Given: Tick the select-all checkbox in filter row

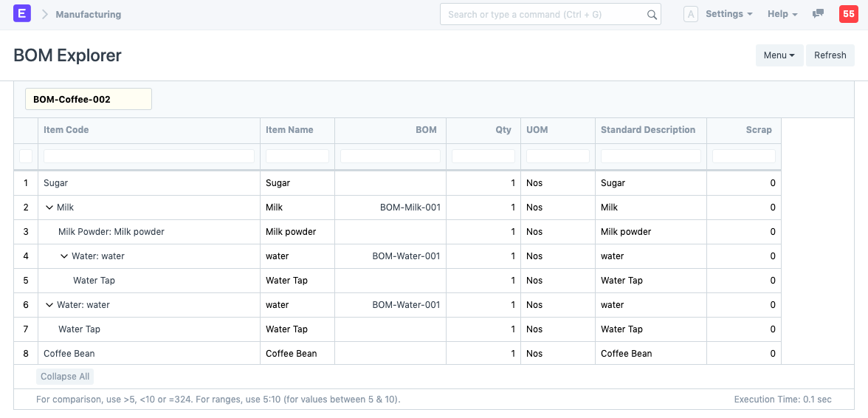Looking at the screenshot, I should [x=26, y=156].
